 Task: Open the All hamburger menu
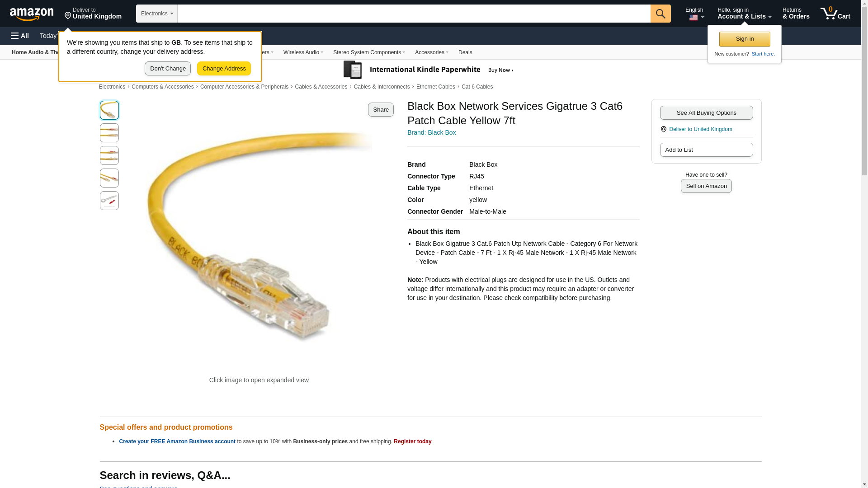pyautogui.click(x=20, y=36)
